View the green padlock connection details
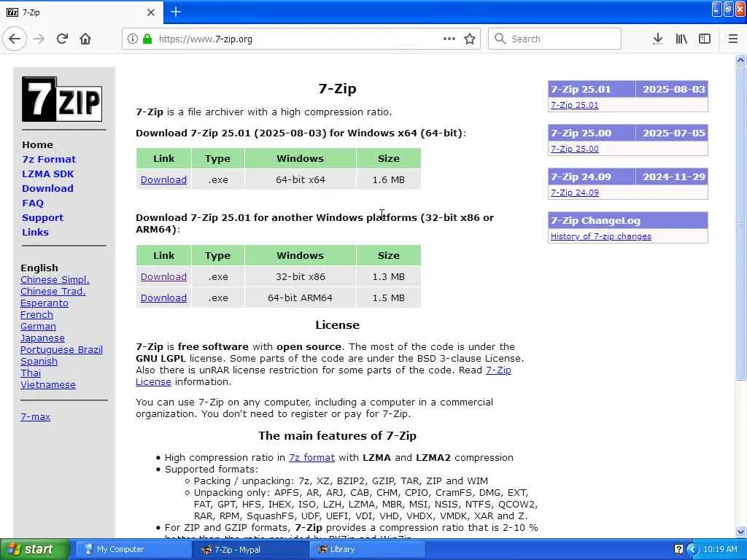 point(147,39)
